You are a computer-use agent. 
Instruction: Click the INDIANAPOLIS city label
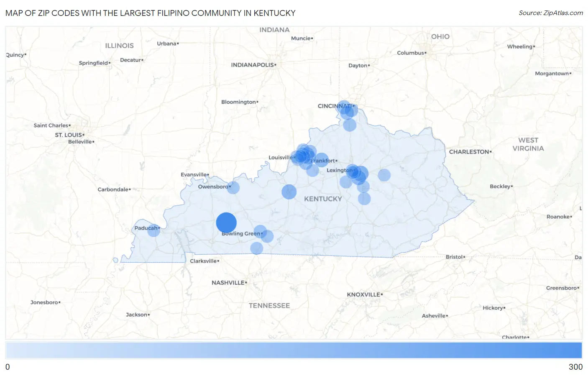pyautogui.click(x=253, y=65)
